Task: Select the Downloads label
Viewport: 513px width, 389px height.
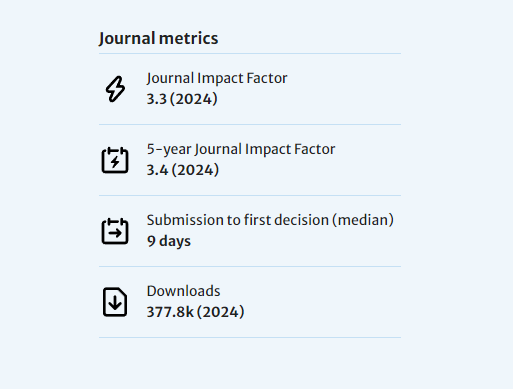Action: (183, 291)
